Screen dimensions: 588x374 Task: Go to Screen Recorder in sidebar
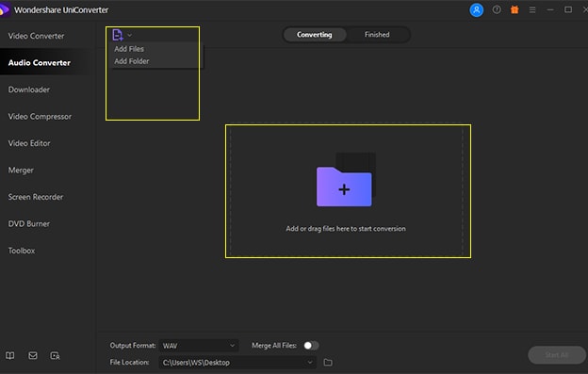pos(36,197)
